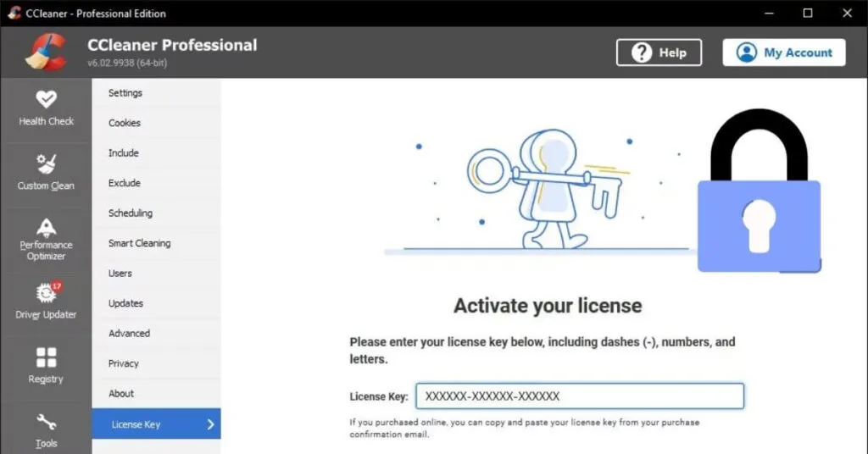The width and height of the screenshot is (868, 454).
Task: Focus the License Key input field
Action: pyautogui.click(x=580, y=396)
